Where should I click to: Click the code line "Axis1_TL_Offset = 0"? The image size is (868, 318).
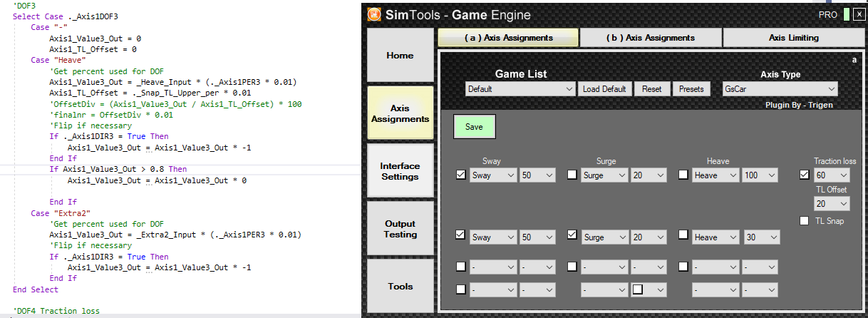tap(93, 49)
